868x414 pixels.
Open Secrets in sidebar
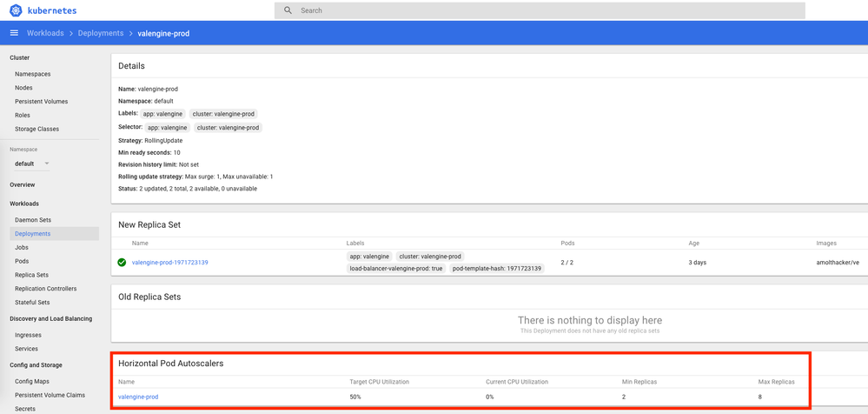[x=25, y=409]
